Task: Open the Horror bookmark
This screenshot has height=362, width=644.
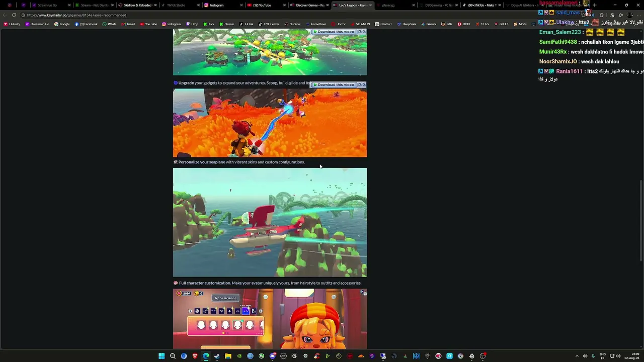Action: tap(339, 24)
